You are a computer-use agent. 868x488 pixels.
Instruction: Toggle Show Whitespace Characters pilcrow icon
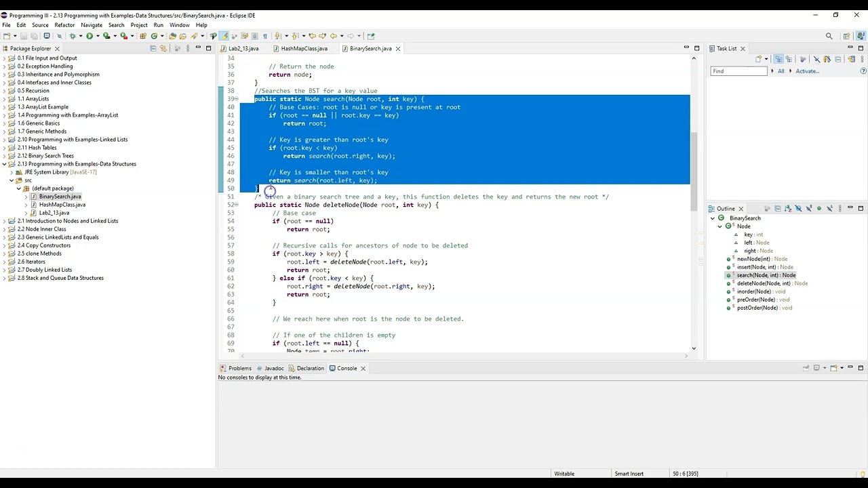tap(265, 36)
